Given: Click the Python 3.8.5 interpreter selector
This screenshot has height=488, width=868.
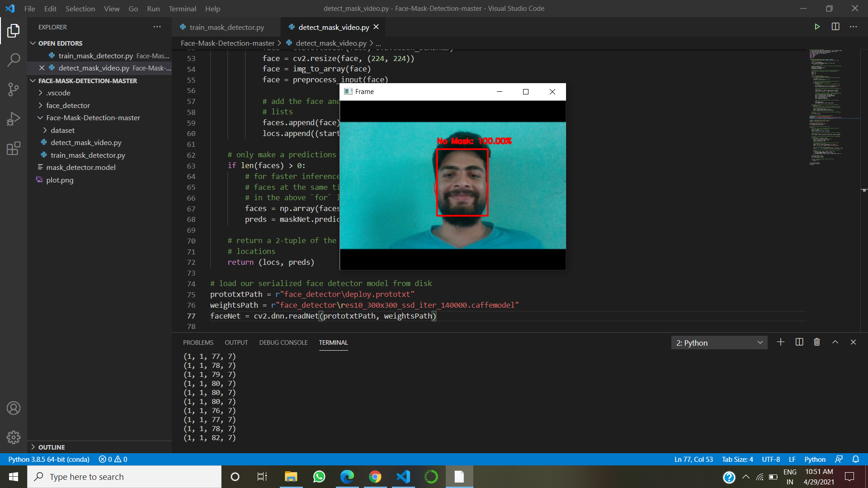Looking at the screenshot, I should [48, 459].
